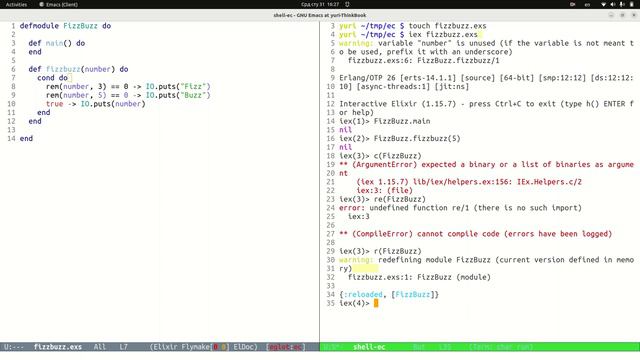Click the screen recording indicator icon
The height and width of the screenshot is (360, 640).
point(572,4)
